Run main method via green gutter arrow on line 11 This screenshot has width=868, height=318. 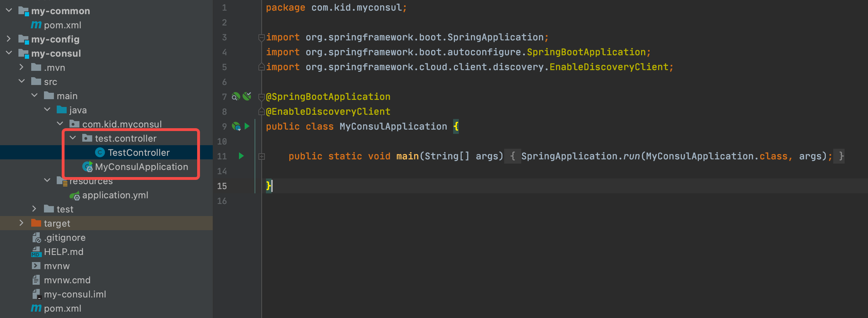tap(241, 156)
